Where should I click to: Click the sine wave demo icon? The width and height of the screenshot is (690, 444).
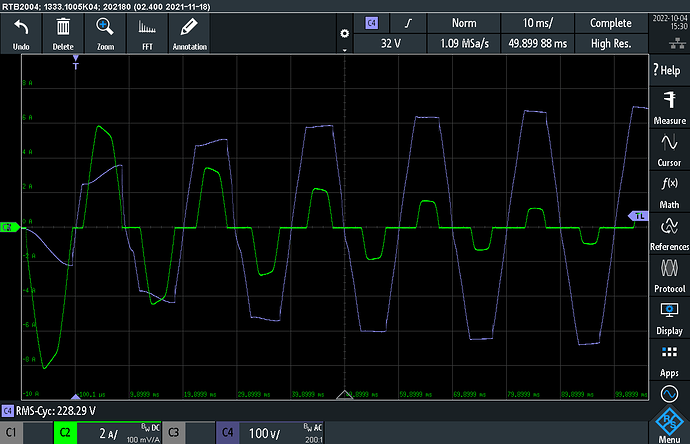click(669, 394)
